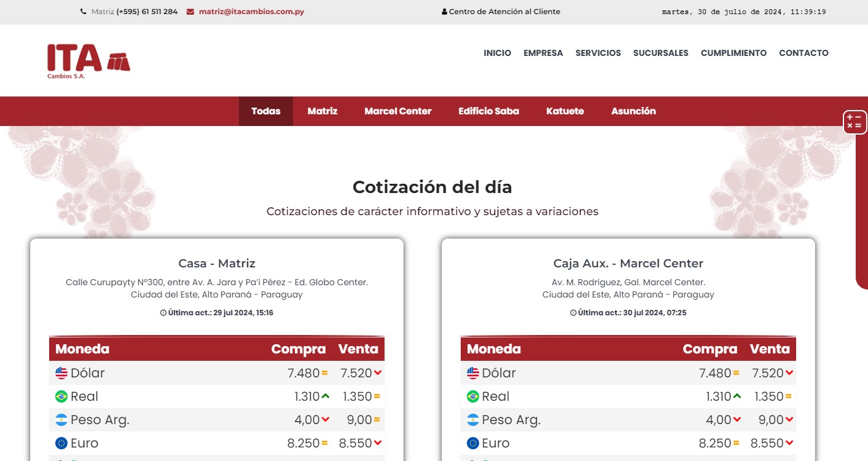Click EU flag in Marcel Center Euro row
This screenshot has height=461, width=868.
coord(473,443)
